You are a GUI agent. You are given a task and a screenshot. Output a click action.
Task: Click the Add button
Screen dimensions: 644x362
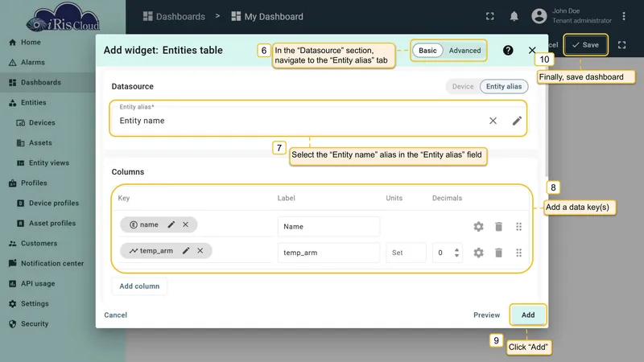pos(528,315)
